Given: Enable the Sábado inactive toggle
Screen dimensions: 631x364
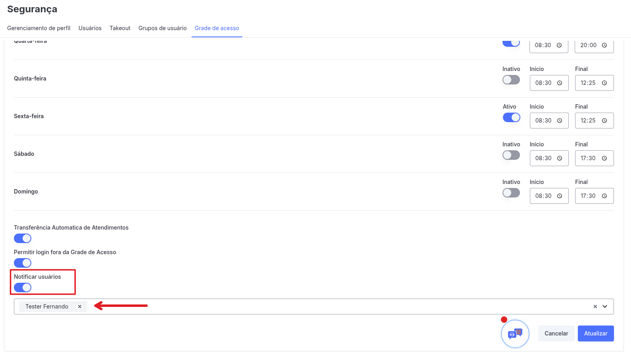Looking at the screenshot, I should (511, 155).
